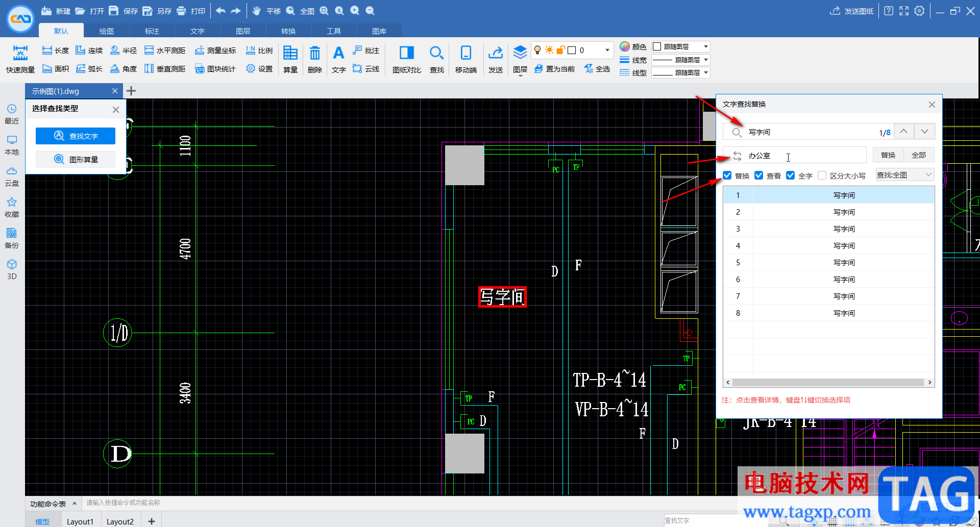This screenshot has width=980, height=527.
Task: Choose the 垂直测距 vertical distance tool
Action: coord(165,69)
